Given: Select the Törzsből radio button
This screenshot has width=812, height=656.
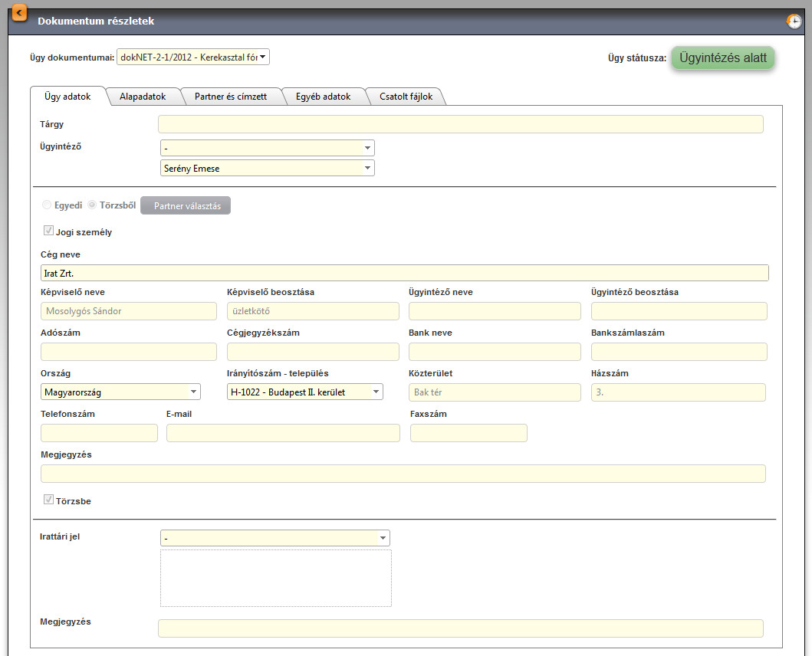Looking at the screenshot, I should 92,205.
